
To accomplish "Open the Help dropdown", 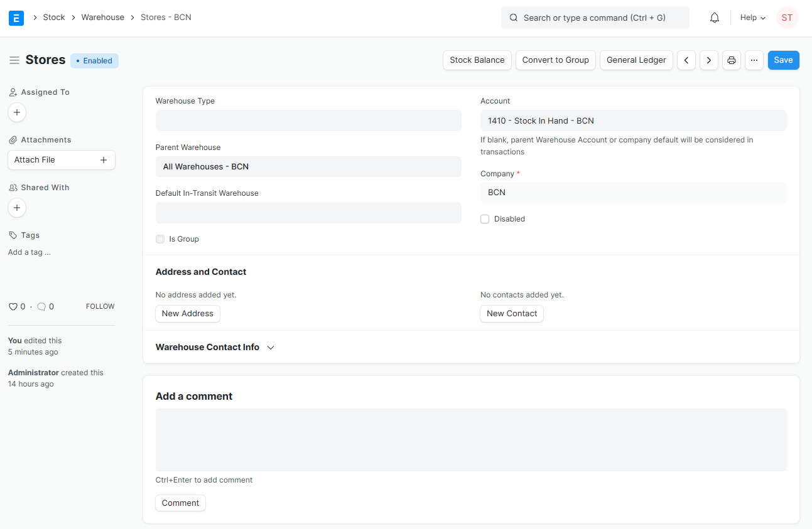I will [752, 17].
